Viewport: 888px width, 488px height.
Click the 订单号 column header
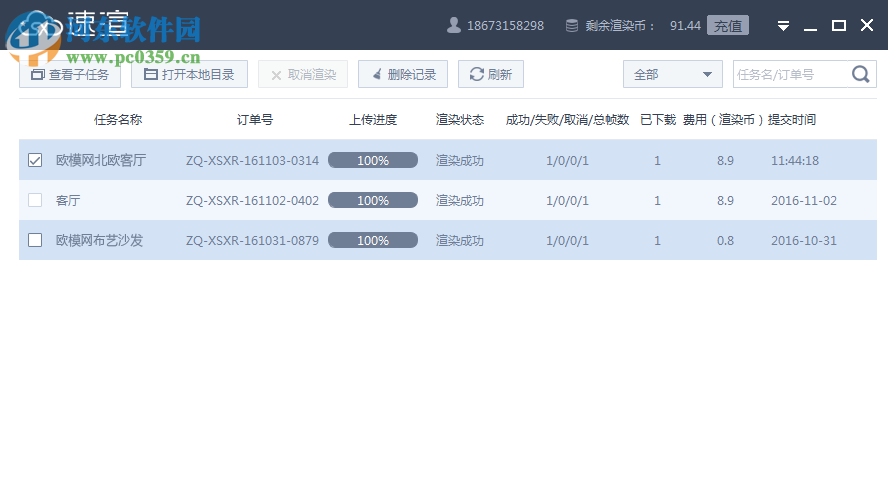pos(255,119)
